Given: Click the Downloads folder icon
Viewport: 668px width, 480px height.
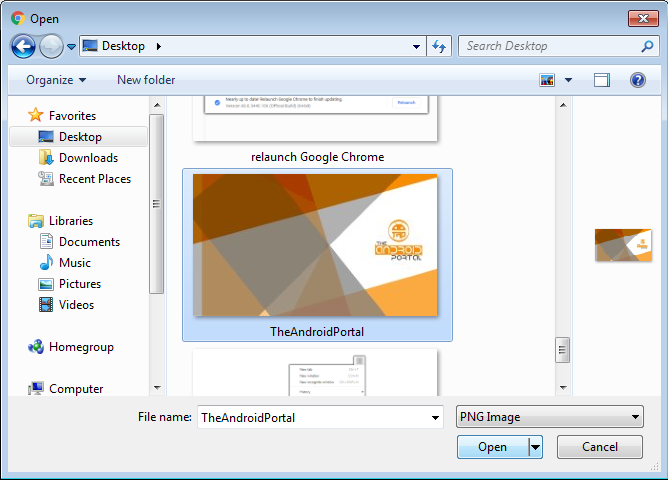Looking at the screenshot, I should [46, 158].
